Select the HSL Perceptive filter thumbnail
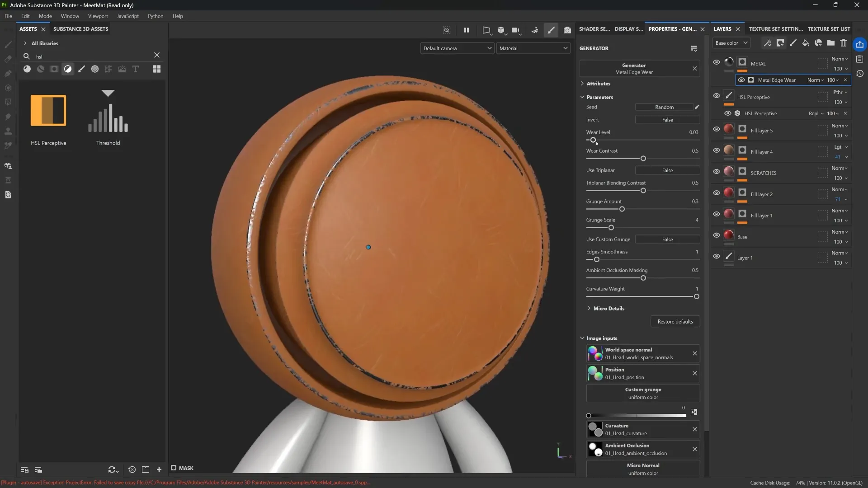This screenshot has width=868, height=488. pyautogui.click(x=48, y=110)
